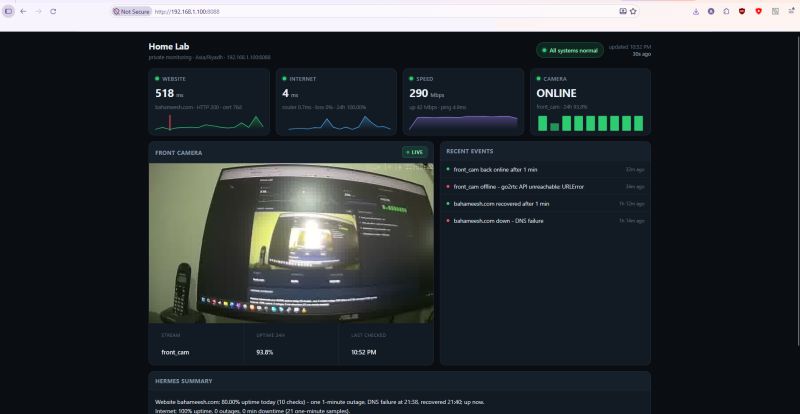Select the Home Lab title
The width and height of the screenshot is (800, 414).
click(x=169, y=46)
